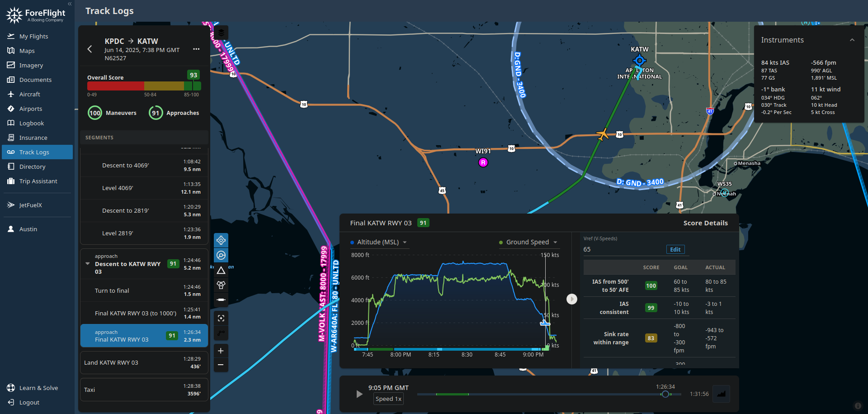Click the Maneuvers score 100 circle
868x414 pixels.
(x=95, y=113)
